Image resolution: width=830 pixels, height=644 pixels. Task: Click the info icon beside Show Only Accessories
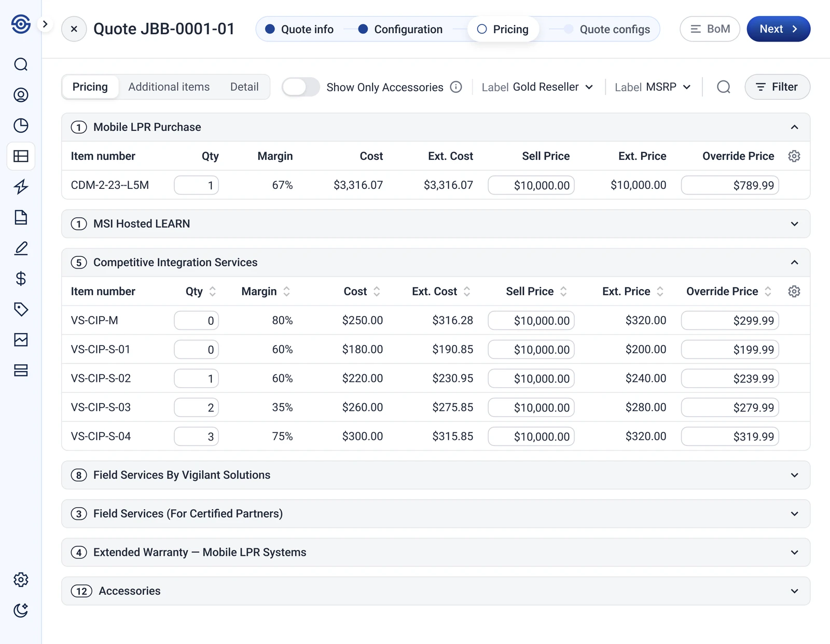[456, 87]
